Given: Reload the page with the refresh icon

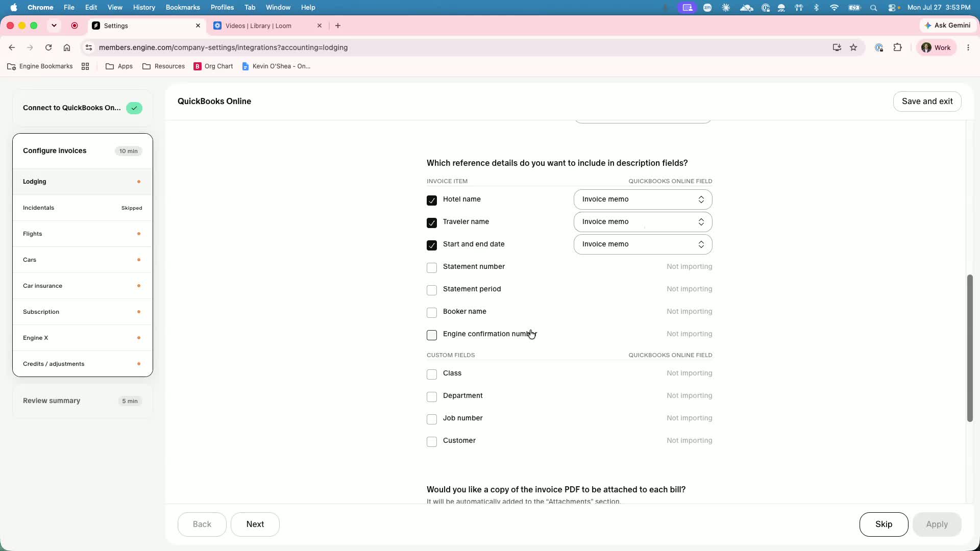Looking at the screenshot, I should pos(48,47).
